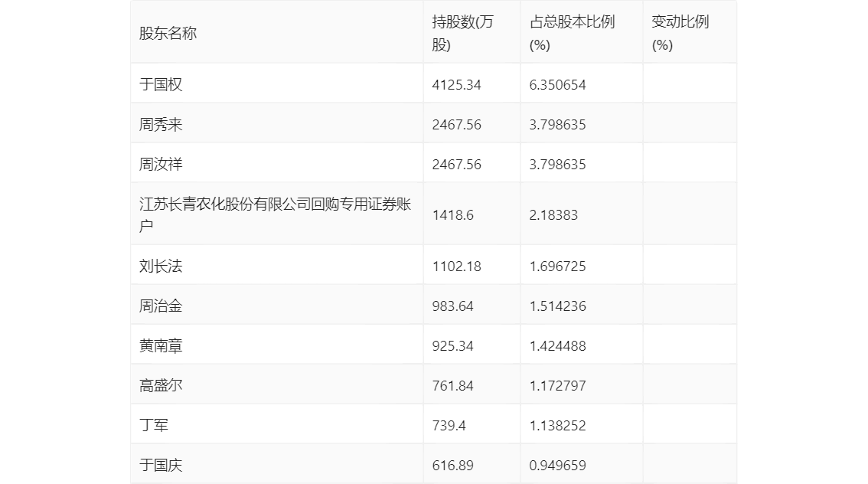Image resolution: width=868 pixels, height=484 pixels.
Task: Click percentage value 6.350654
Action: (557, 85)
